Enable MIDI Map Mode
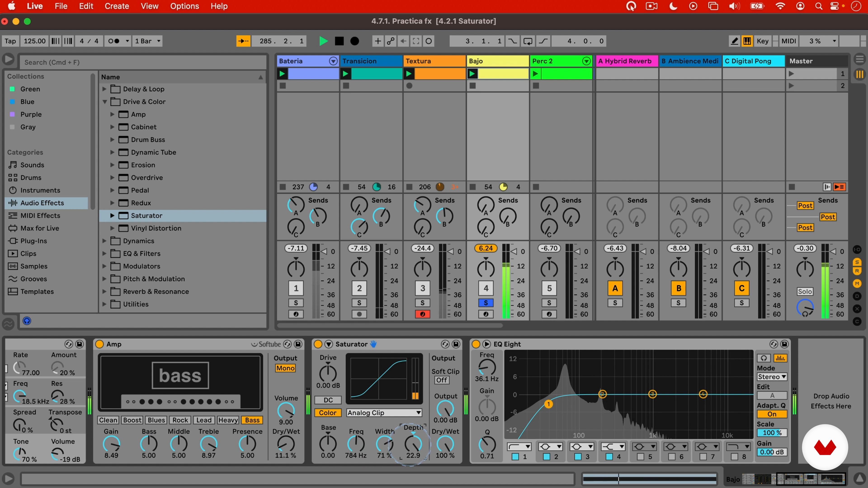 pyautogui.click(x=788, y=41)
